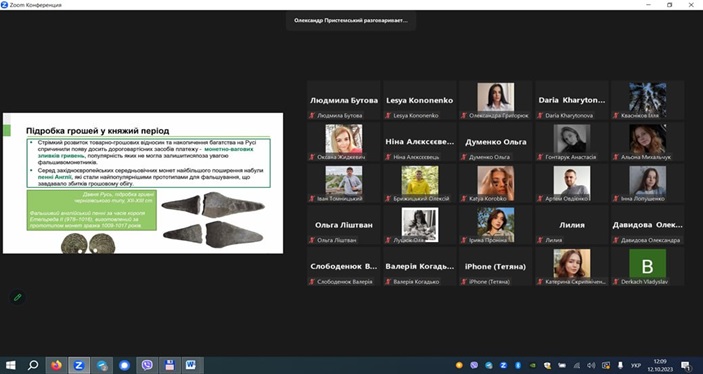Click 'пенні Англії' highlighted text on slide
The height and width of the screenshot is (374, 703).
tap(54, 177)
